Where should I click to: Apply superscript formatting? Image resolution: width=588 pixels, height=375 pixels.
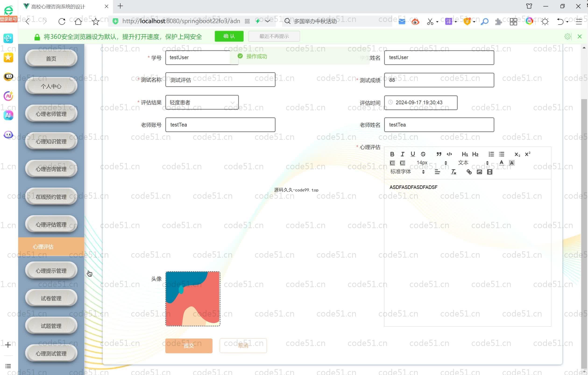[528, 154]
